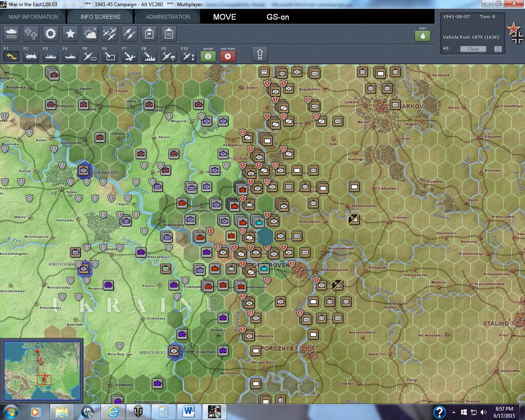Select F4 amphibious transport mode
The width and height of the screenshot is (525, 420).
click(x=70, y=56)
